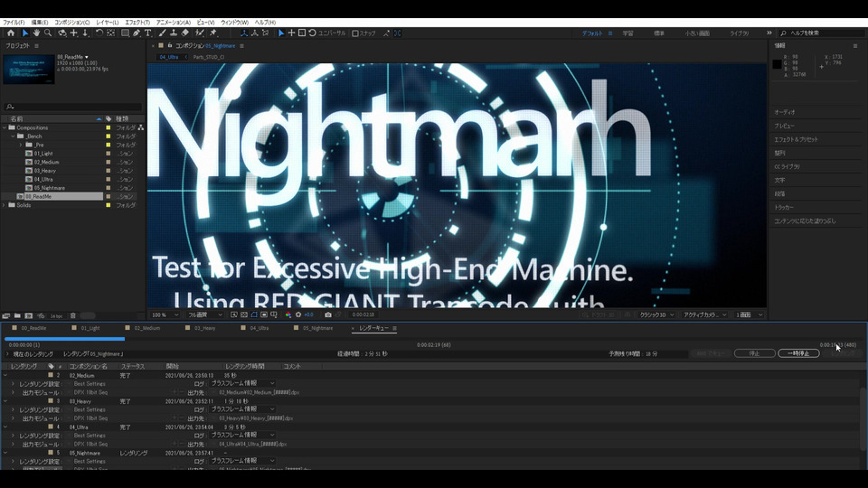Expand the _Pre folder in Project

(21, 145)
